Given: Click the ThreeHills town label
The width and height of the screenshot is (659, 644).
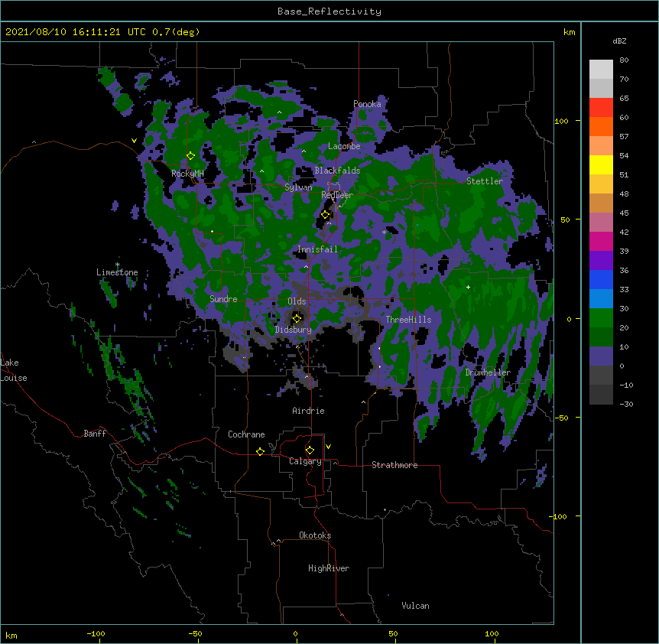Looking at the screenshot, I should (x=408, y=320).
